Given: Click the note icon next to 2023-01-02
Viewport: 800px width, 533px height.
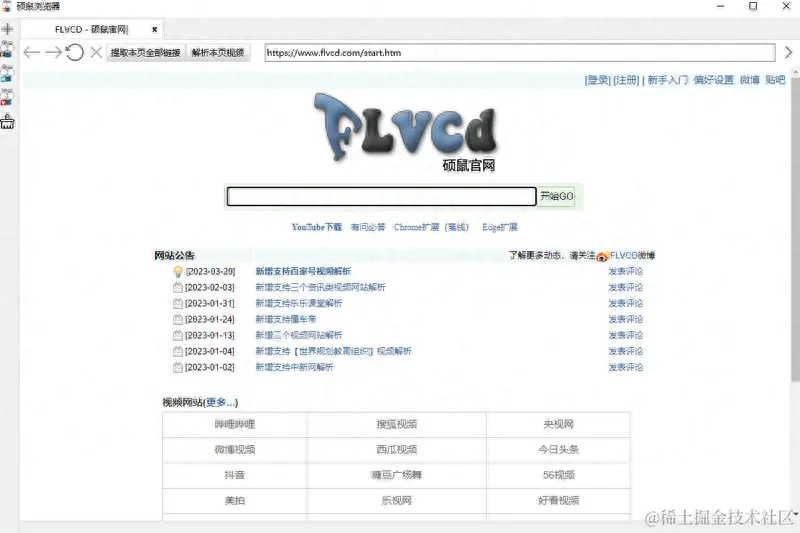Looking at the screenshot, I should coord(178,367).
